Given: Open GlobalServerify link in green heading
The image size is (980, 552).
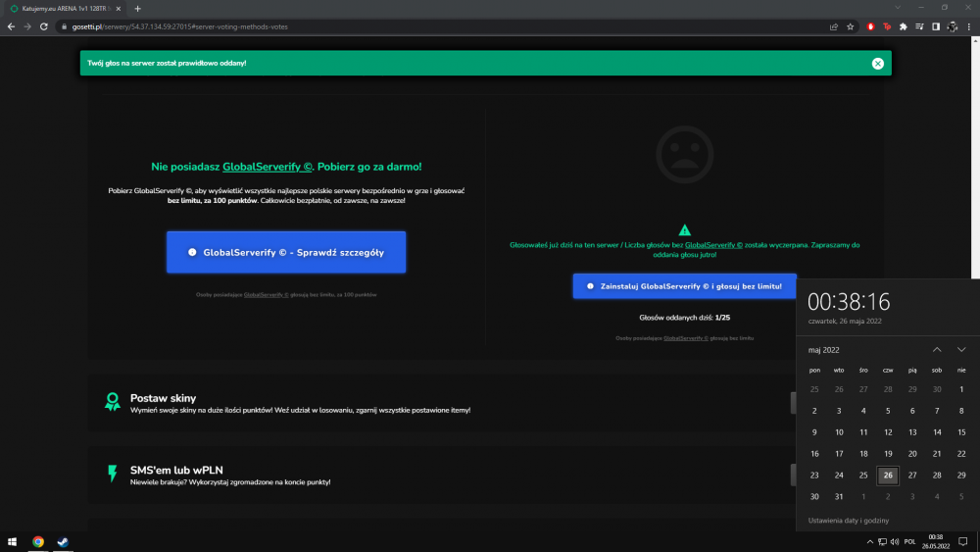Looking at the screenshot, I should point(267,167).
